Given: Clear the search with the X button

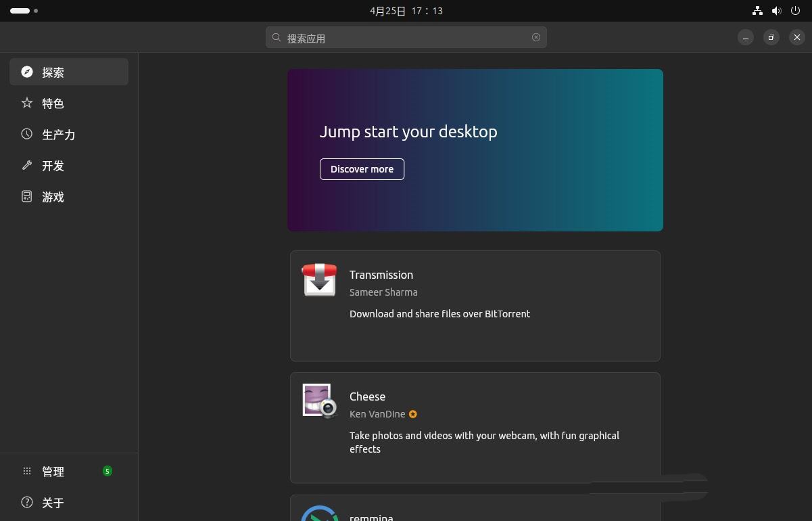Looking at the screenshot, I should point(535,37).
